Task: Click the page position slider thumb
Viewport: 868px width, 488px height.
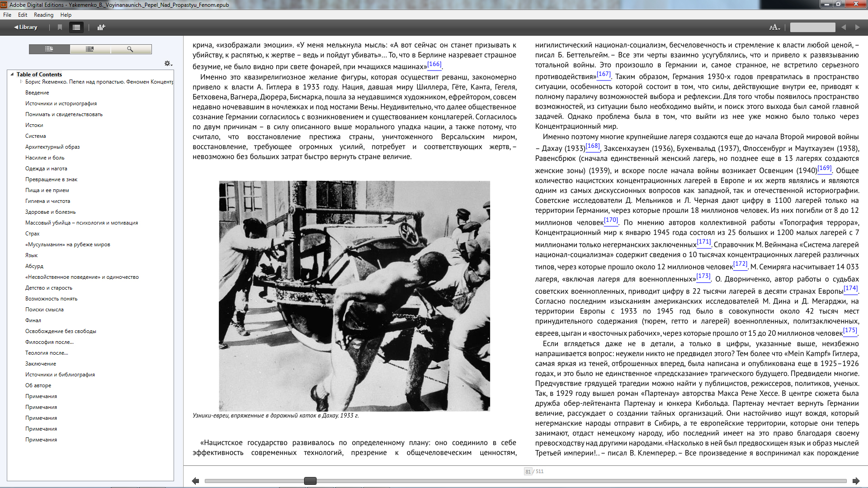Action: 310,481
